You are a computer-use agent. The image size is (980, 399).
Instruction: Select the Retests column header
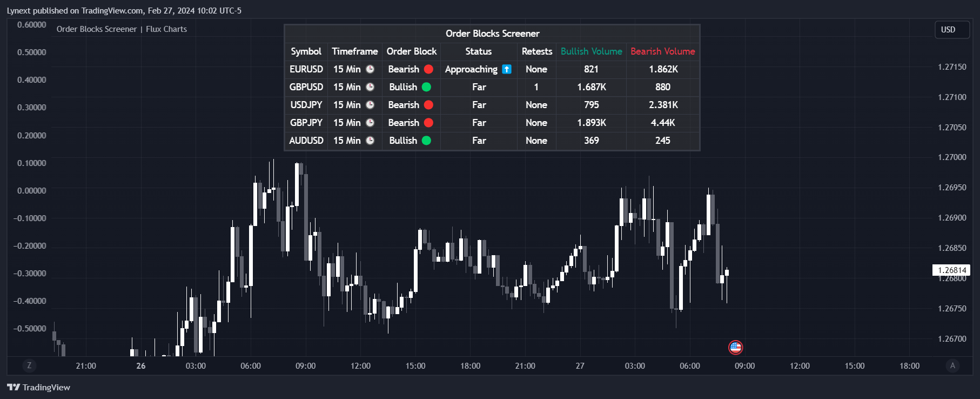536,51
